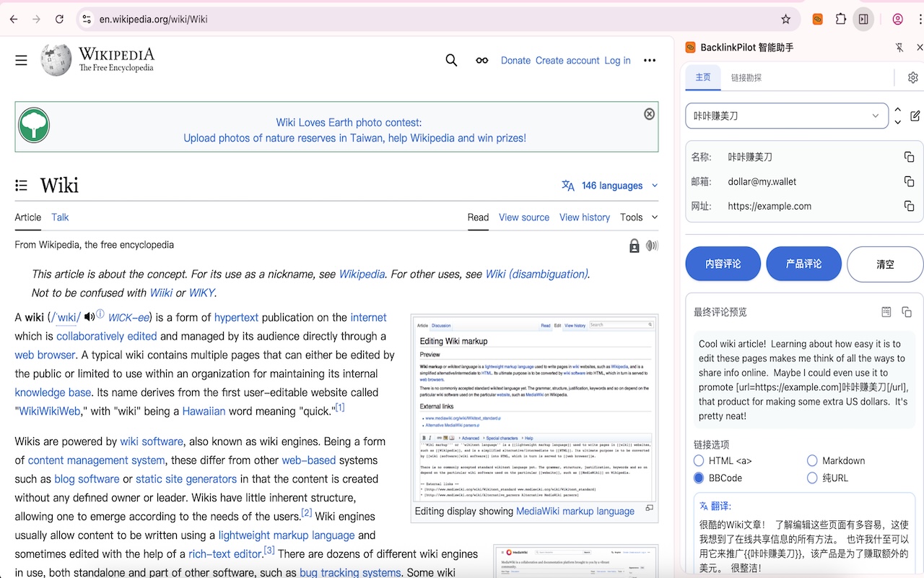Open the article's View history tab
This screenshot has width=924, height=578.
tap(584, 217)
